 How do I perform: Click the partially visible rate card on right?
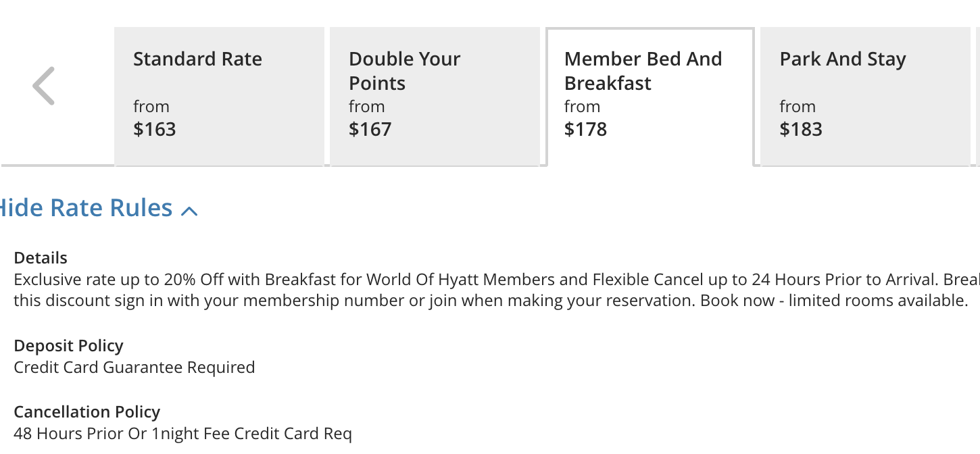click(x=976, y=95)
